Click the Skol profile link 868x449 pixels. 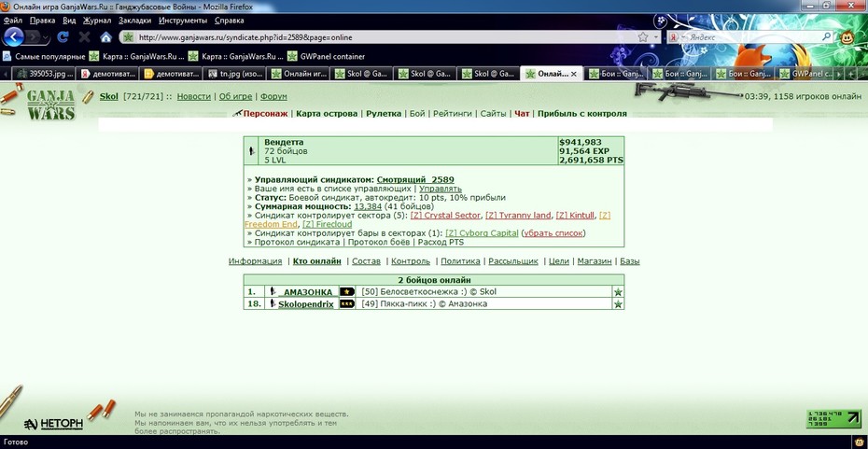pos(109,96)
